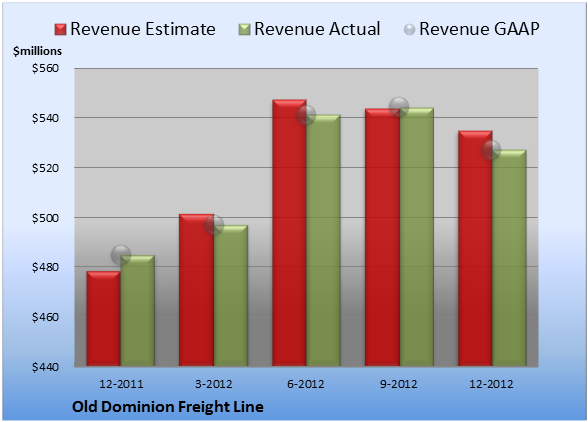Image resolution: width=588 pixels, height=422 pixels.
Task: Select the green actual bar for 6-2012
Action: pos(324,240)
